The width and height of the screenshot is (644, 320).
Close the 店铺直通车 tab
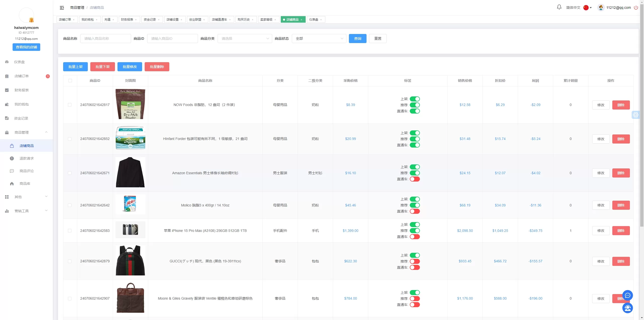coord(230,20)
